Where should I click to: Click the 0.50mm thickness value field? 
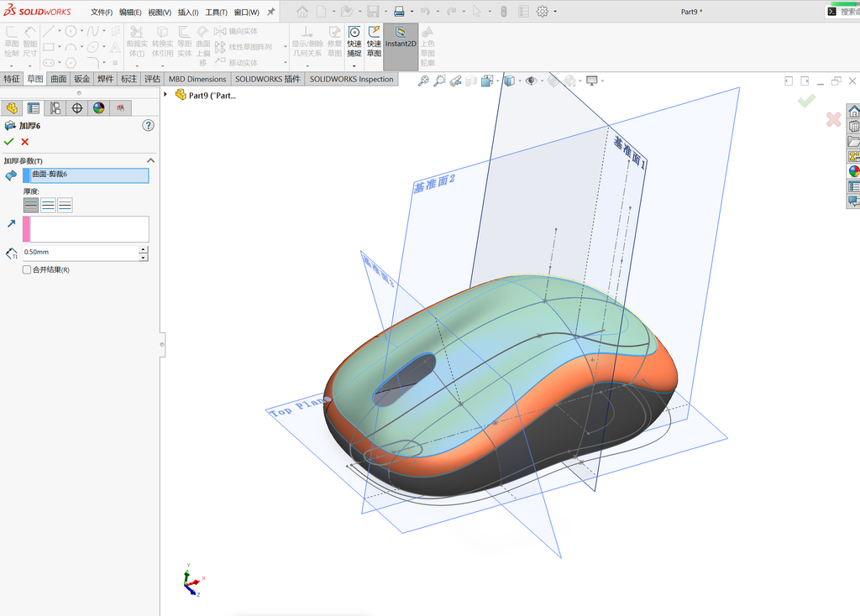point(80,253)
